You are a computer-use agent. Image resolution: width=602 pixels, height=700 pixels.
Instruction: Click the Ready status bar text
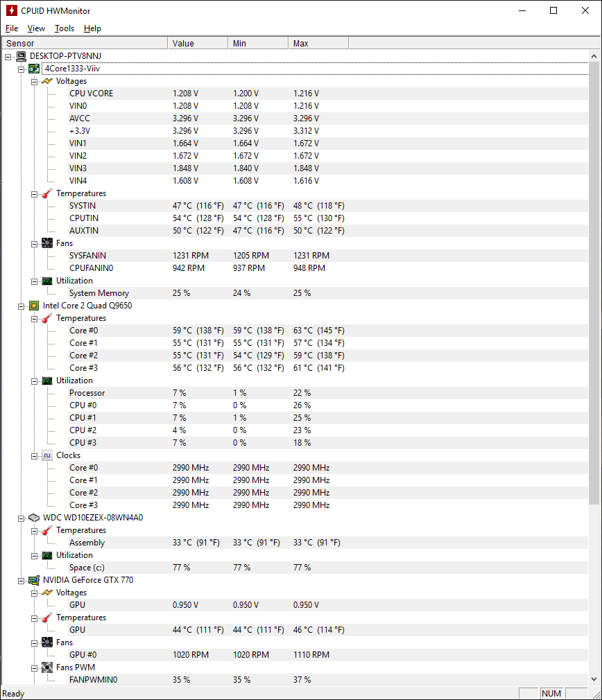click(x=13, y=694)
